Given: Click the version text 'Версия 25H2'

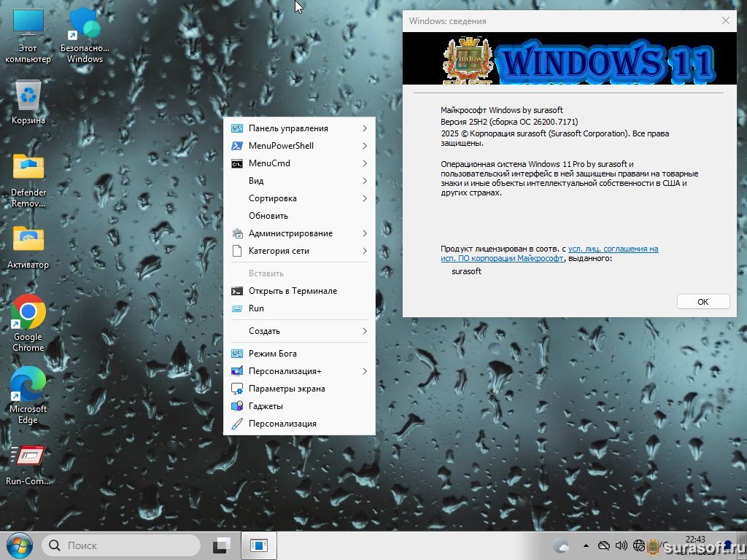Looking at the screenshot, I should pyautogui.click(x=464, y=122).
